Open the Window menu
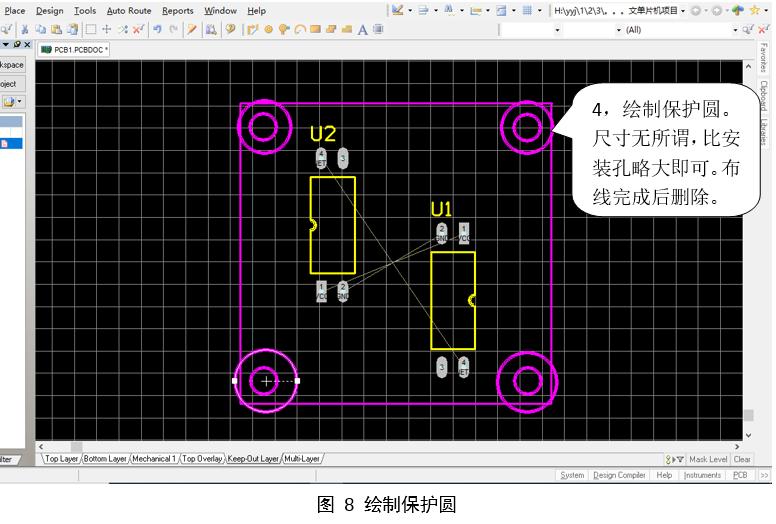 (x=220, y=10)
